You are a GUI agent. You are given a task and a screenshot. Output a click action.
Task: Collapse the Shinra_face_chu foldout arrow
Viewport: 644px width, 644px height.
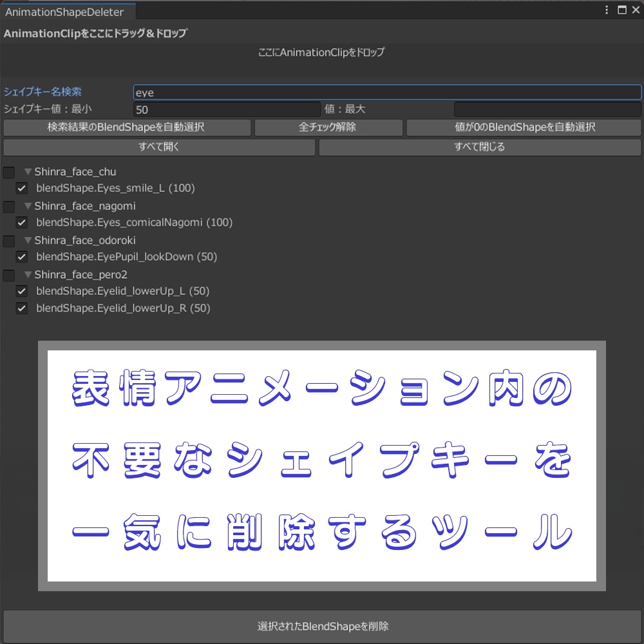point(28,171)
